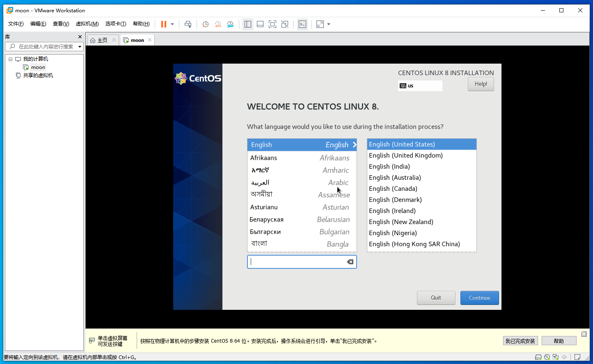
Task: Take a snapshot of this virtual machine
Action: [x=206, y=24]
